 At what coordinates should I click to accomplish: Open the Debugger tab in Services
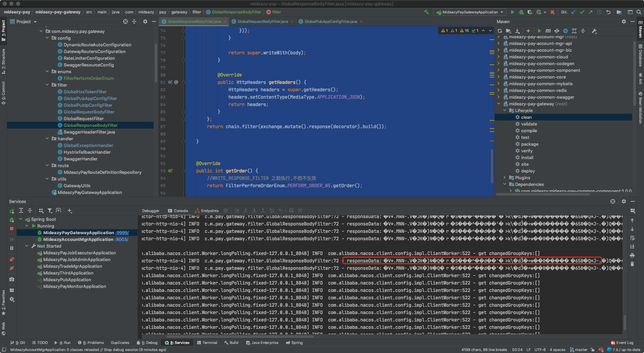[x=151, y=211]
